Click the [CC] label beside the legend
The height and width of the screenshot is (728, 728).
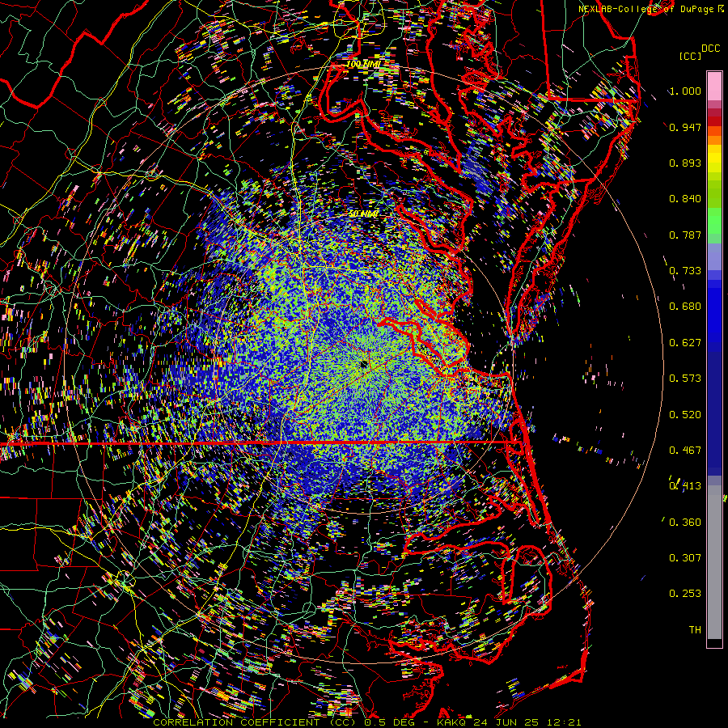[x=690, y=56]
